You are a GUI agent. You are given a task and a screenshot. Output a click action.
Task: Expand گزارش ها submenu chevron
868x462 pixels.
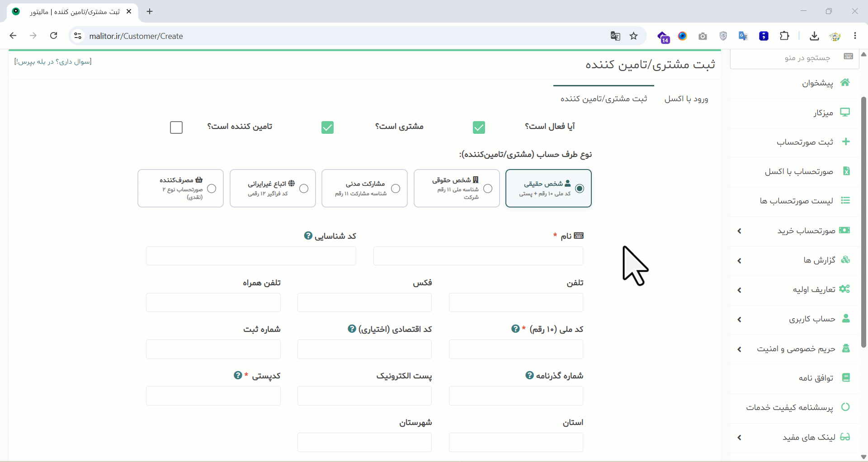[x=740, y=261]
